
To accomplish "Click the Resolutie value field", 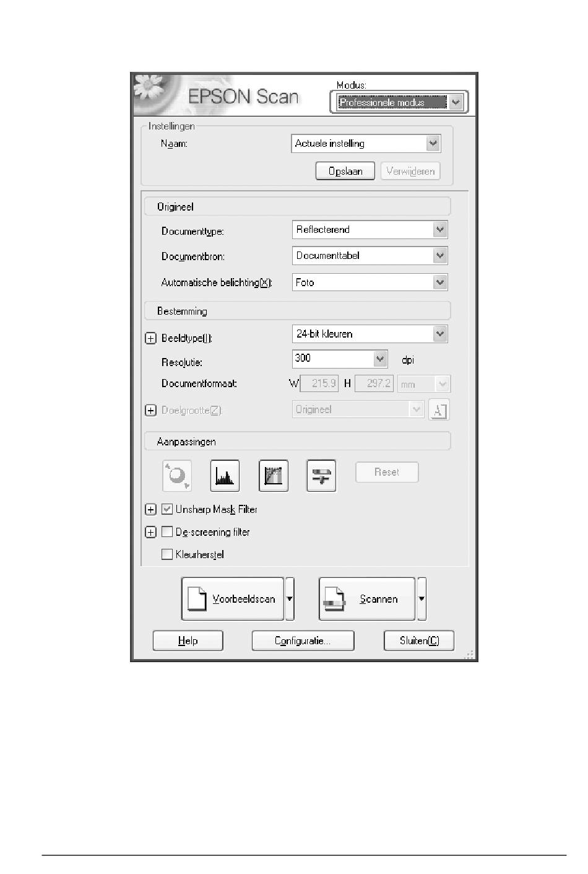I will click(x=333, y=359).
